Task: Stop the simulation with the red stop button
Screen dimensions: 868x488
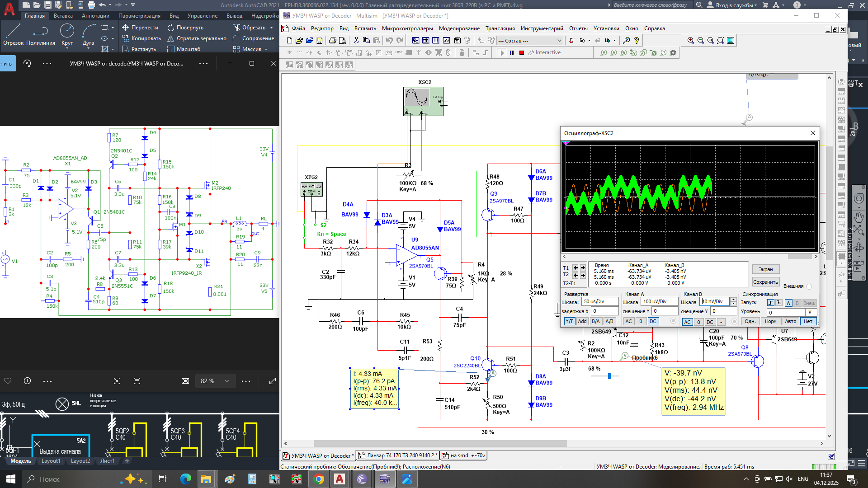Action: click(522, 53)
